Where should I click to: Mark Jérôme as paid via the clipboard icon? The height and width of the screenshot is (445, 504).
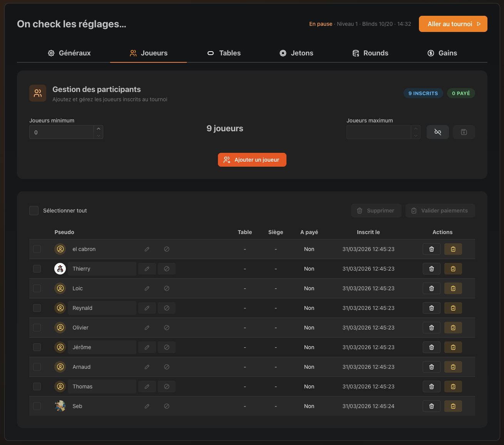(x=453, y=347)
